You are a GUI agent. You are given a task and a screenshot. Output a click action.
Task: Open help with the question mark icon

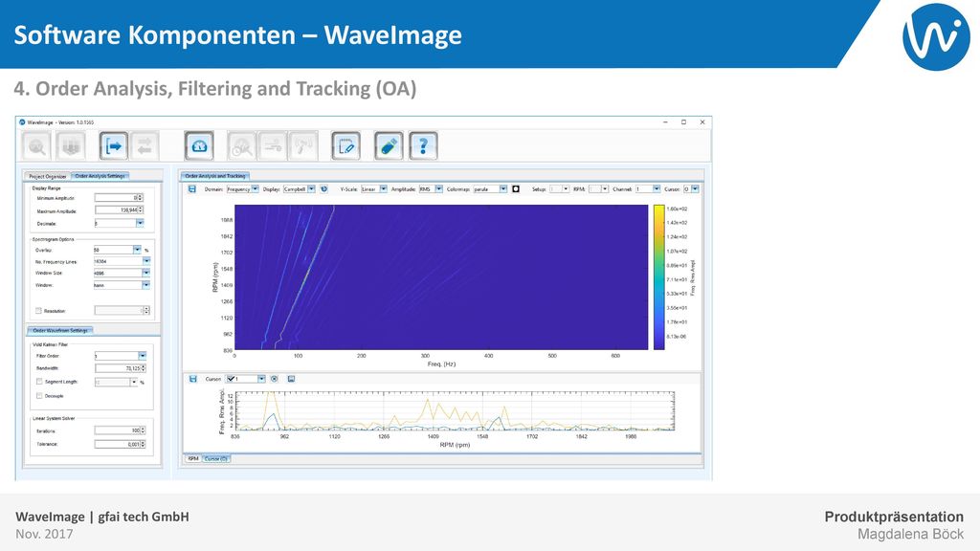(423, 146)
